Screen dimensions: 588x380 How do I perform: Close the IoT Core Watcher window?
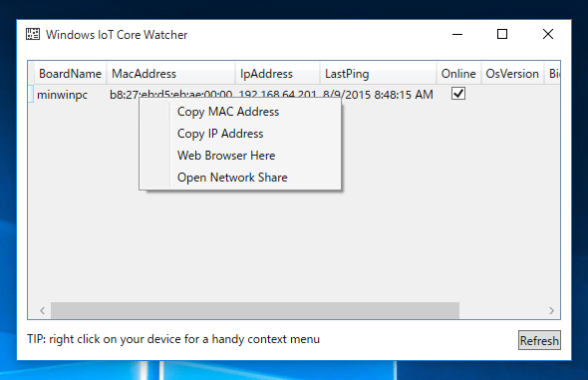[x=548, y=34]
